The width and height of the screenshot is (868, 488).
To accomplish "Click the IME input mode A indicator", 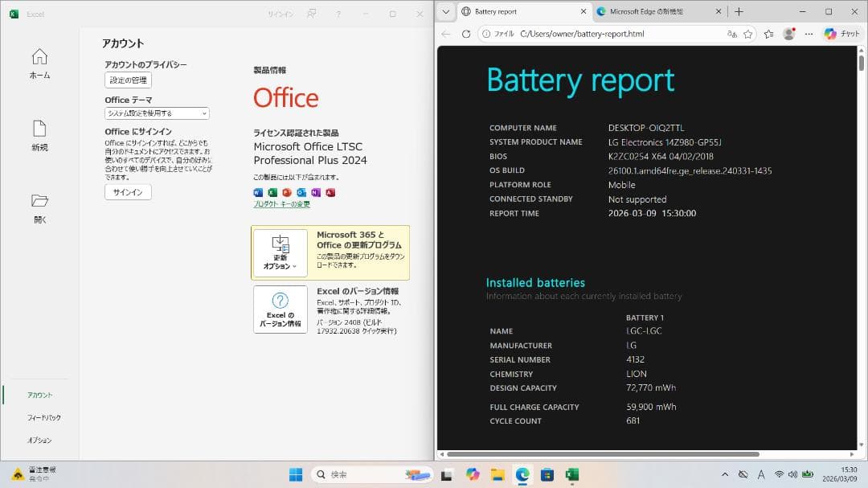I will pyautogui.click(x=761, y=474).
